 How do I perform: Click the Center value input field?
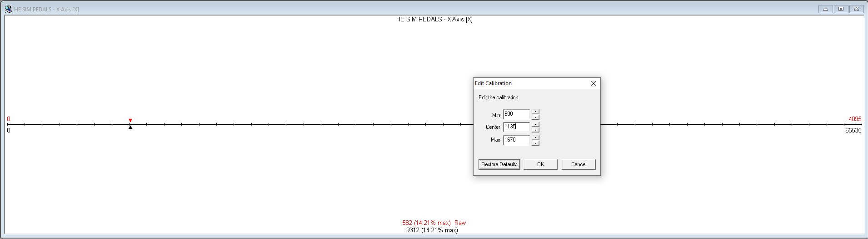coord(516,127)
